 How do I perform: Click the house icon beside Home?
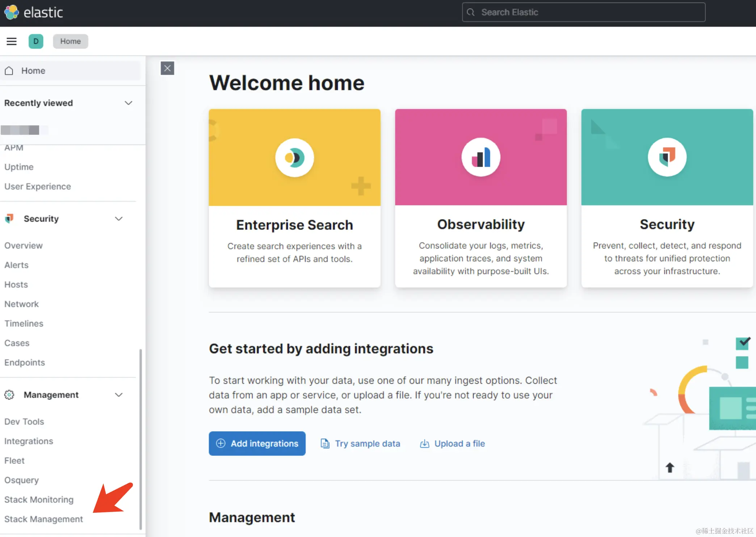tap(9, 71)
